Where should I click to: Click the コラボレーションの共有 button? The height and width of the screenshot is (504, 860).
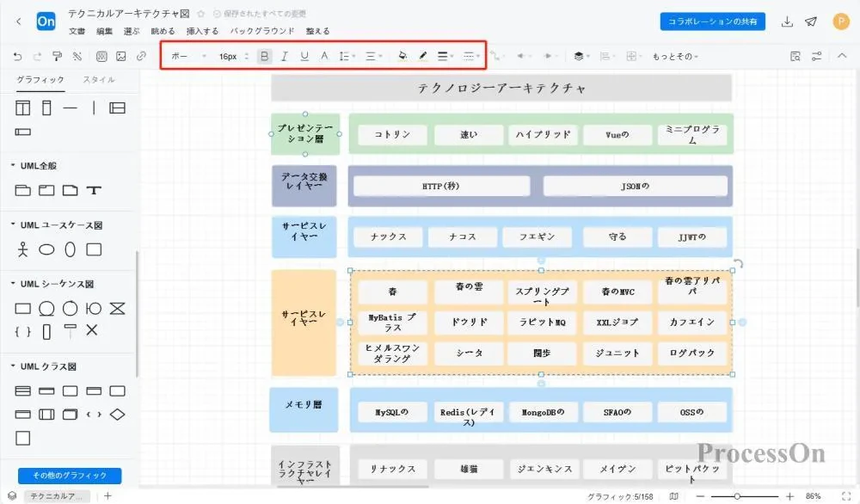click(x=712, y=21)
